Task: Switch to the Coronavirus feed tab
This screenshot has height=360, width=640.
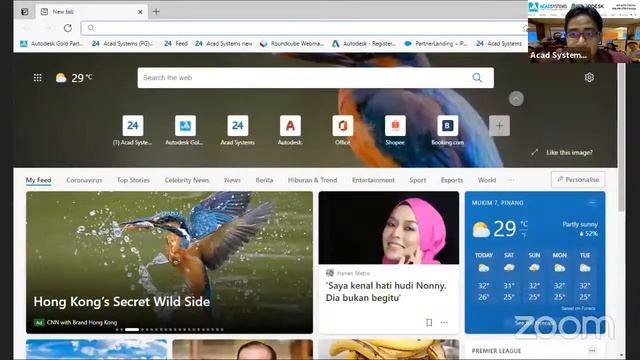Action: click(x=84, y=180)
